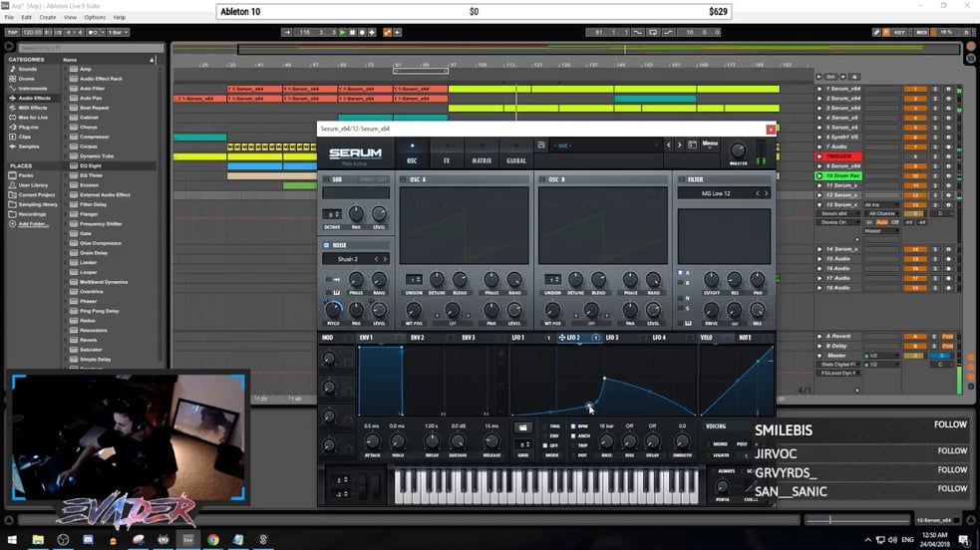980x550 pixels.
Task: Select EQ Eight in the effects list
Action: point(91,166)
